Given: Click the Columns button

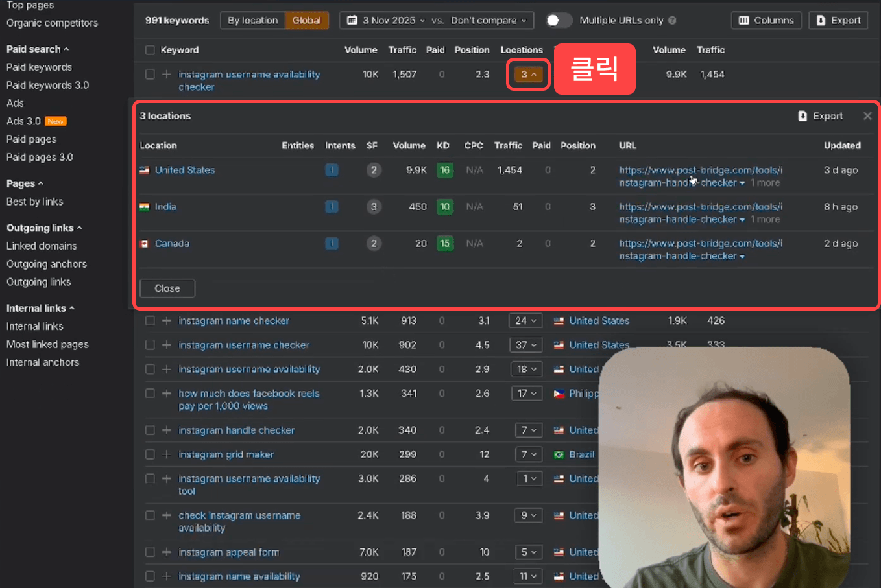Looking at the screenshot, I should point(766,21).
